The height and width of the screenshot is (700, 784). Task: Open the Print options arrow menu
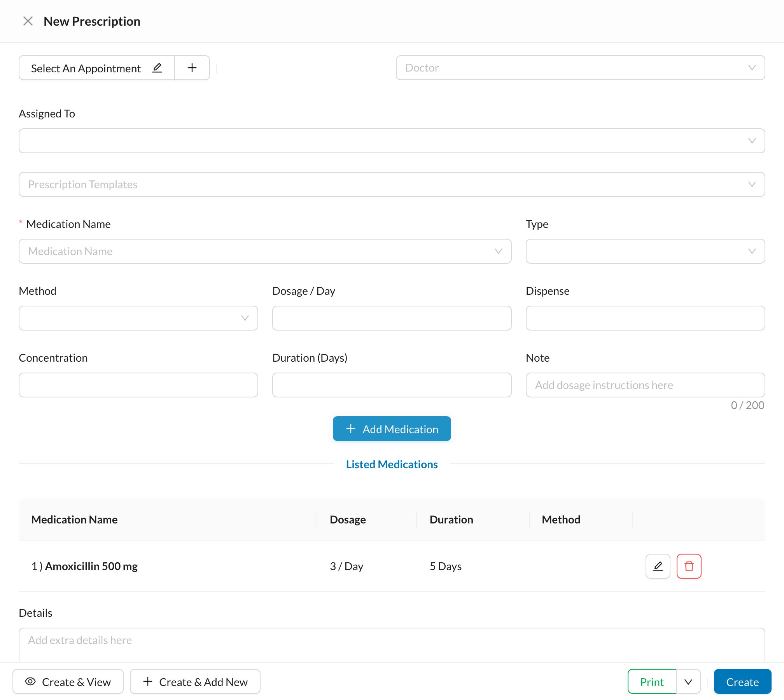pos(688,681)
